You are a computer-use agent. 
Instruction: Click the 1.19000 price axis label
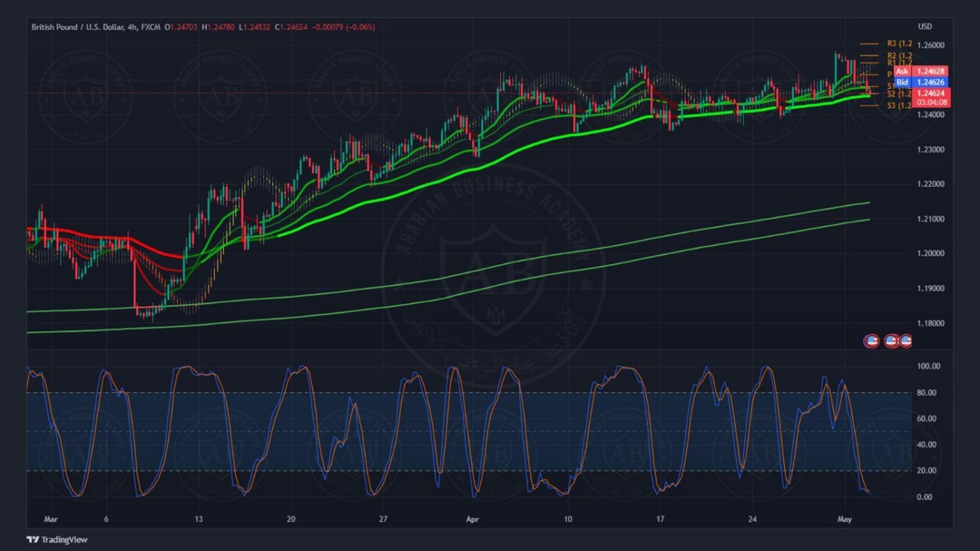pyautogui.click(x=931, y=288)
